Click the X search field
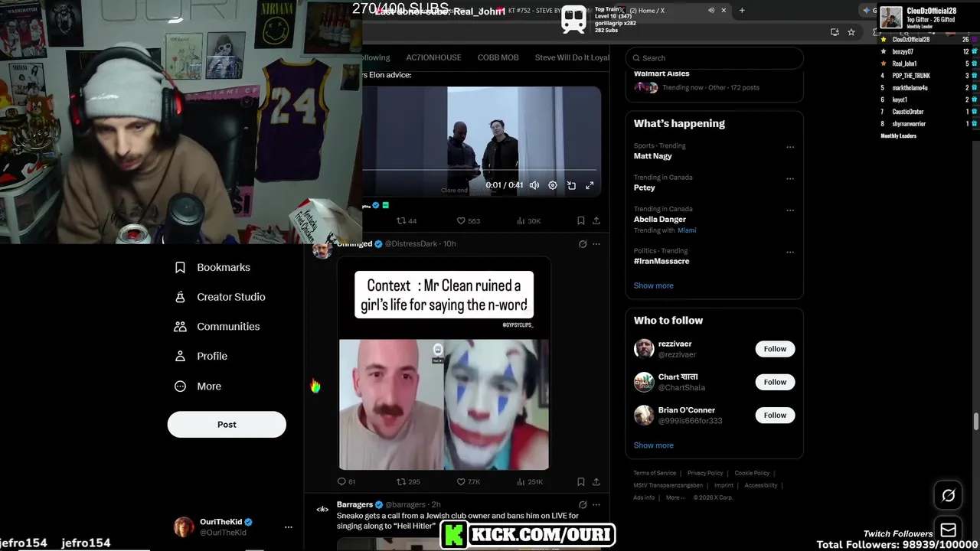980x551 pixels. (714, 58)
